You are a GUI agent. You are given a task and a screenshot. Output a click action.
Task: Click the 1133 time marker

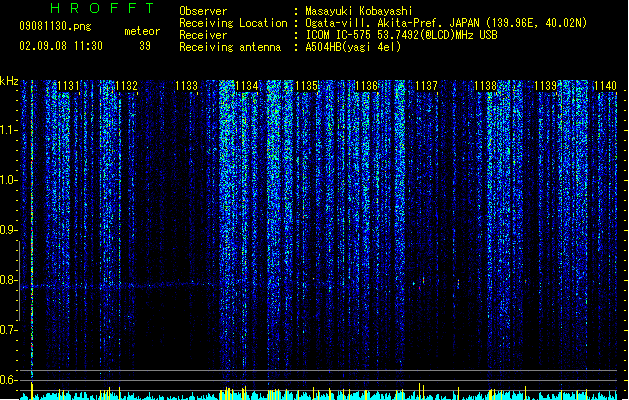pyautogui.click(x=187, y=86)
